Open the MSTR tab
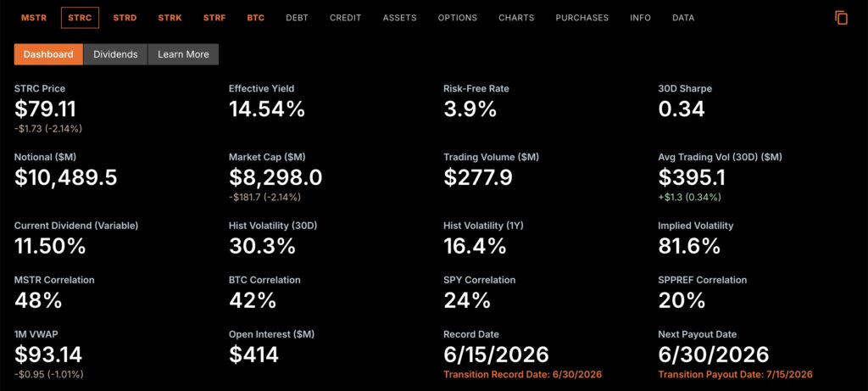The width and height of the screenshot is (868, 391). tap(34, 18)
